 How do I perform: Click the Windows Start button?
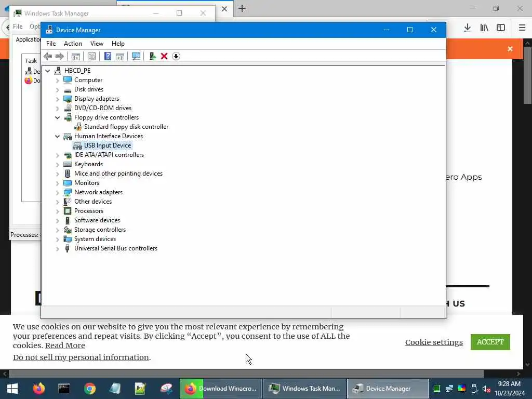[12, 389]
